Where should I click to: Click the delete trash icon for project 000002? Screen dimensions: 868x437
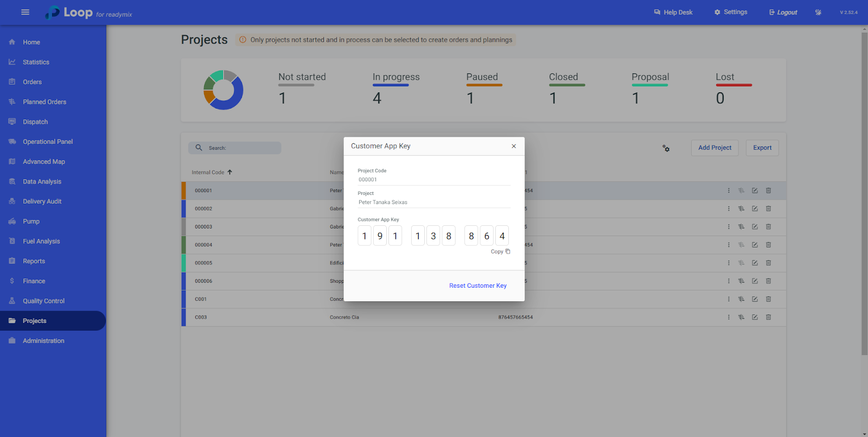pyautogui.click(x=768, y=209)
